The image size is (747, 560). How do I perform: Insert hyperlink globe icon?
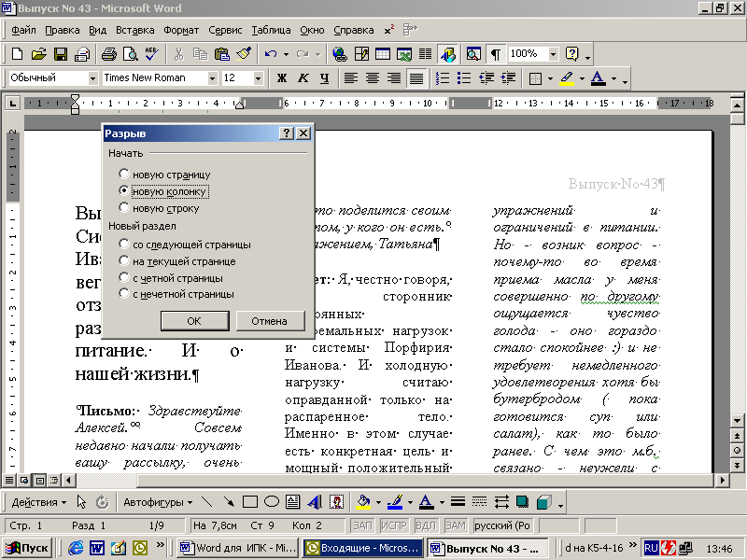[339, 54]
